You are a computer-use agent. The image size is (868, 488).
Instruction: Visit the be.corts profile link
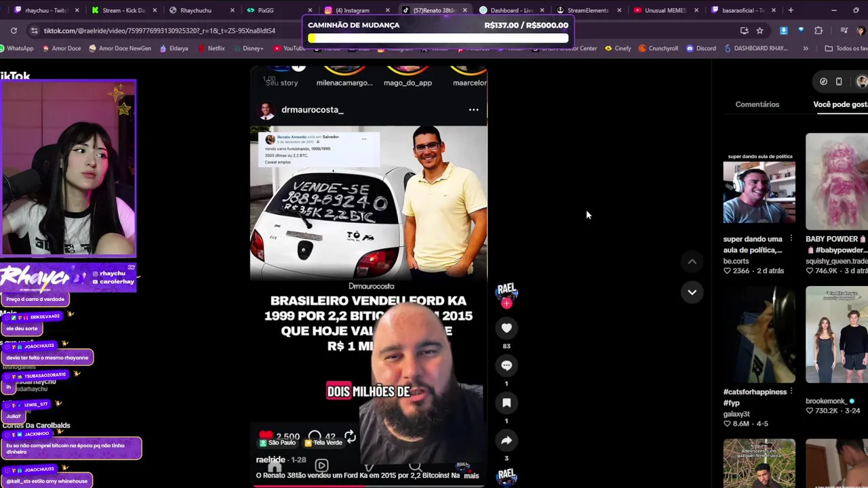tap(736, 261)
